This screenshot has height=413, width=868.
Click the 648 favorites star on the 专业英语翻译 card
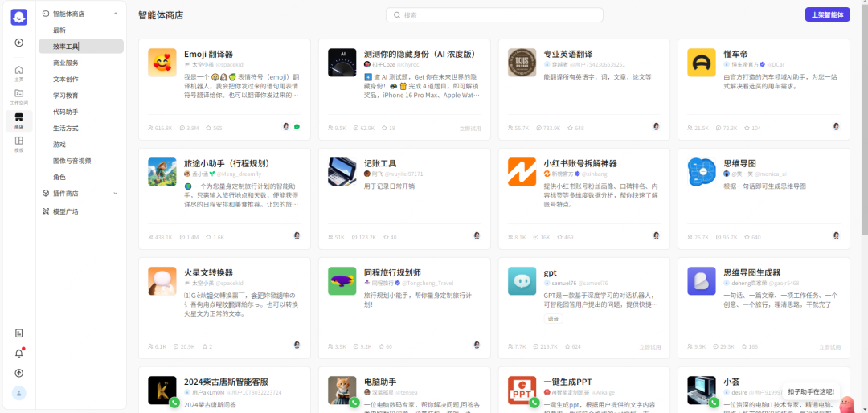575,128
